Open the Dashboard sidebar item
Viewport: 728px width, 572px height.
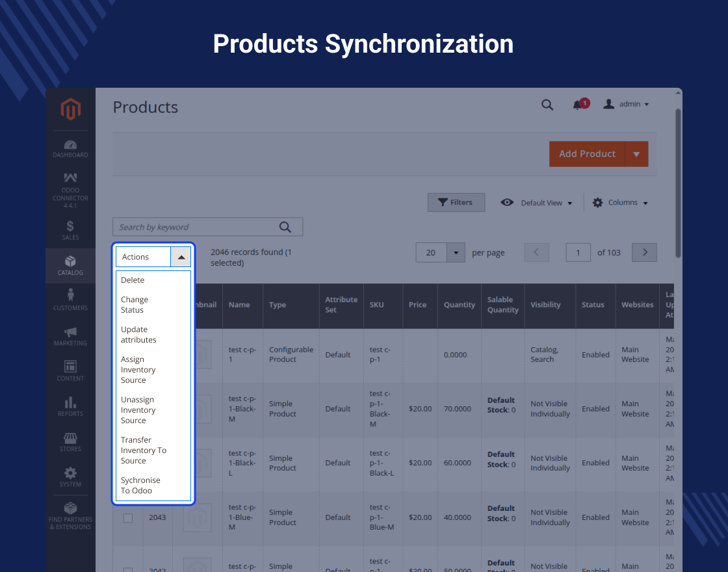point(71,149)
